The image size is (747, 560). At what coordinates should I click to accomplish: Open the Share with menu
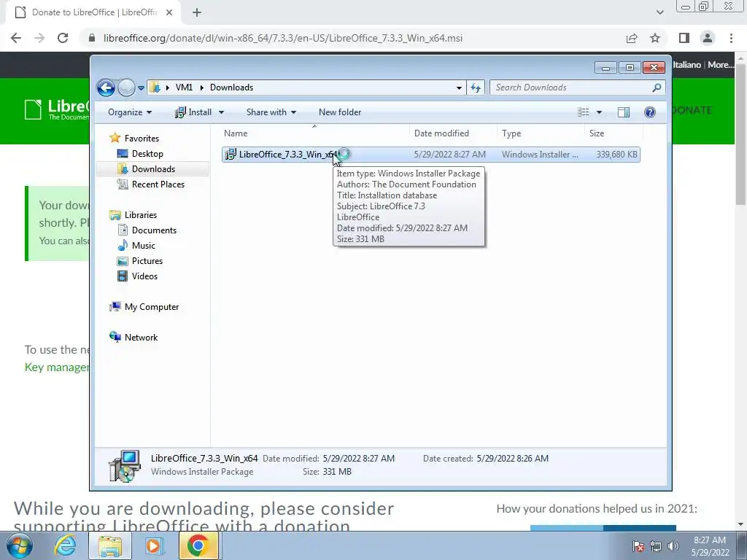point(271,112)
